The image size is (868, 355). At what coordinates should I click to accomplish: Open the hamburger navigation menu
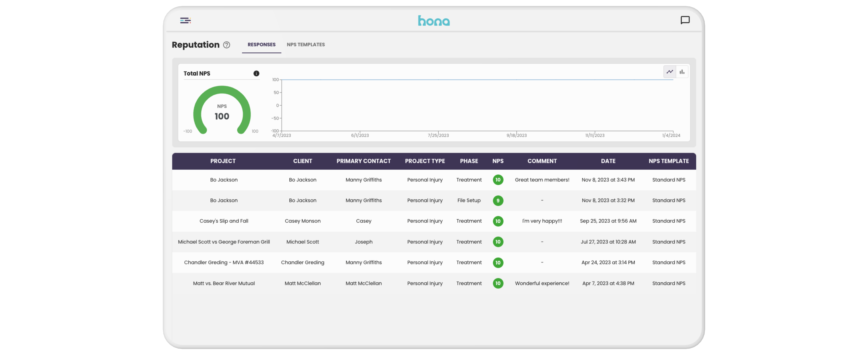pos(185,21)
